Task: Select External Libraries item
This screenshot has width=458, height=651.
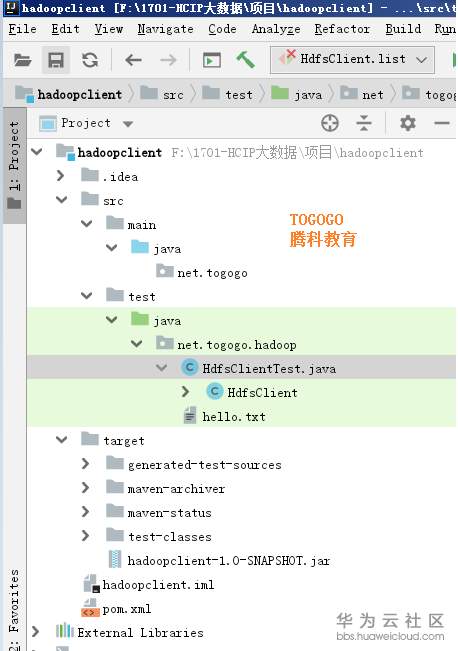Action: point(140,633)
